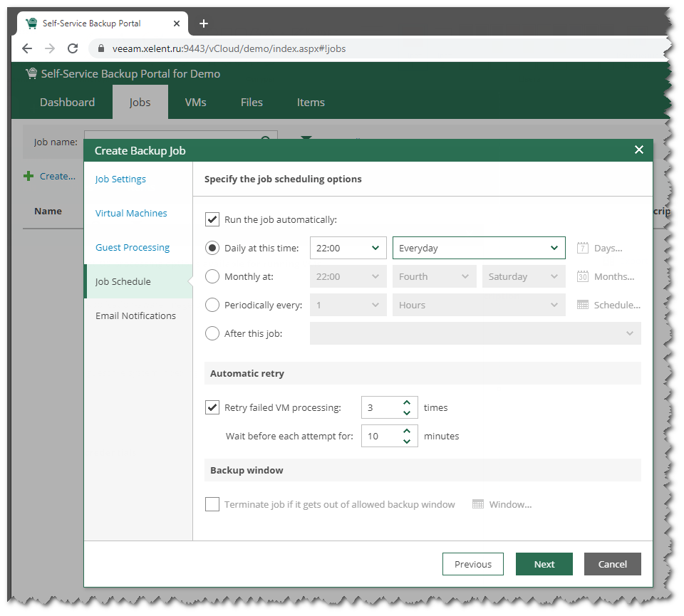Open the After this job dropdown
Screen dimensions: 684x616
pyautogui.click(x=475, y=333)
